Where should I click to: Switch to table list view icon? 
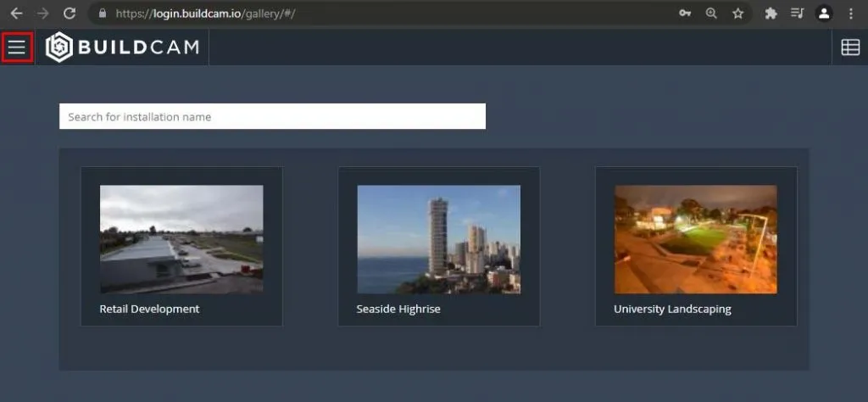pos(850,47)
